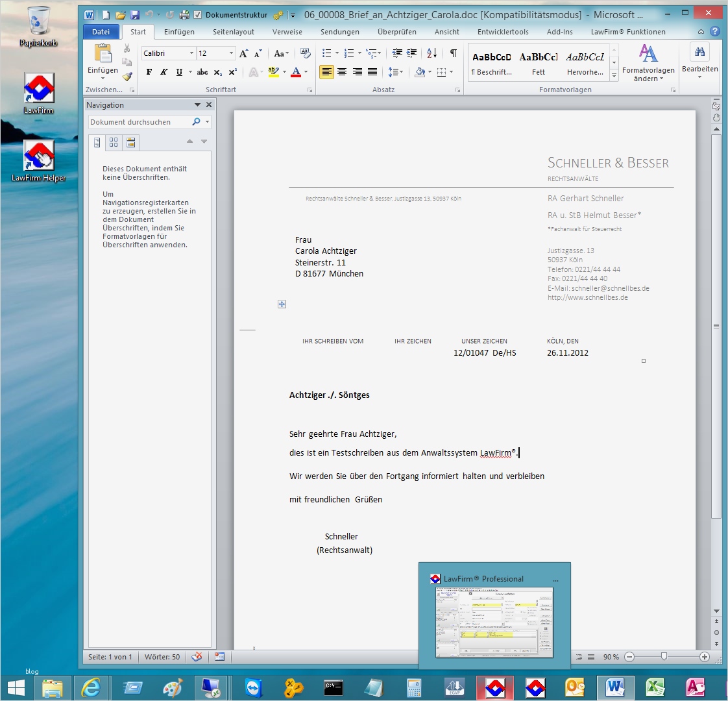Activate the Strikethrough icon
Image resolution: width=728 pixels, height=701 pixels.
(x=202, y=72)
